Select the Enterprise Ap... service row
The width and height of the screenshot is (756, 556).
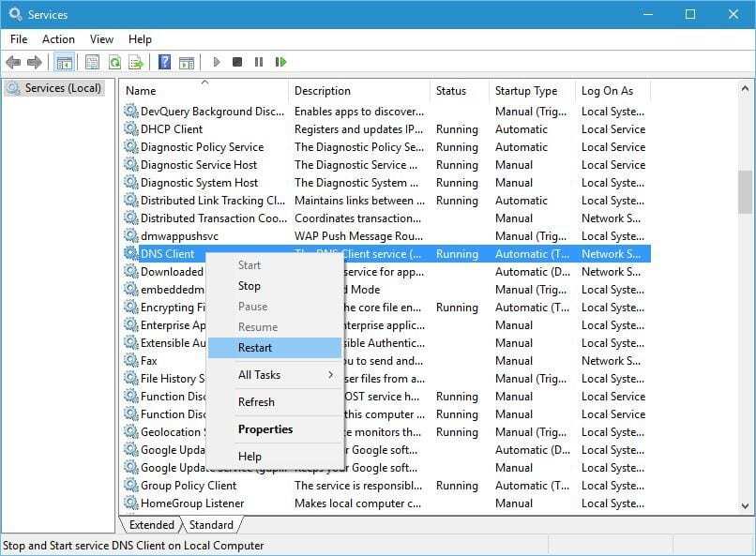386,324
